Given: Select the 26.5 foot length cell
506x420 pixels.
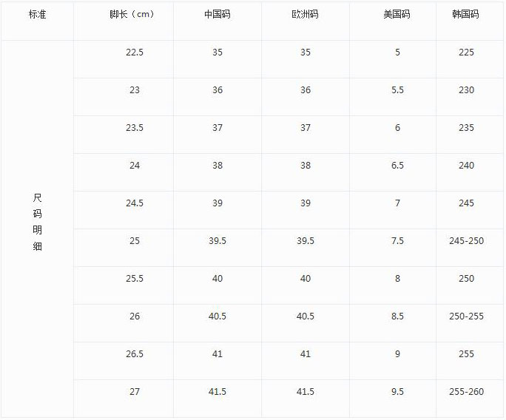Looking at the screenshot, I should [135, 354].
